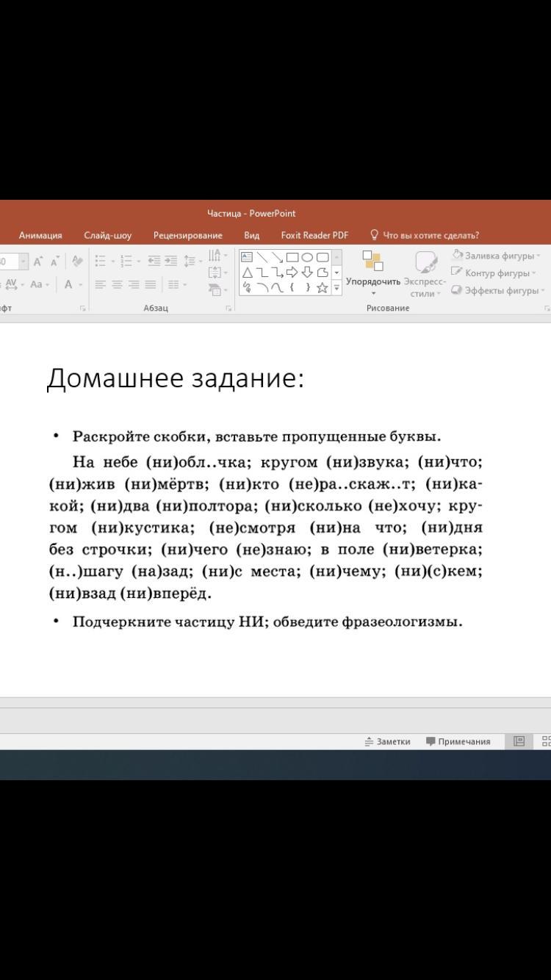Open the Анимация tab
Image resolution: width=551 pixels, height=980 pixels.
click(x=40, y=235)
